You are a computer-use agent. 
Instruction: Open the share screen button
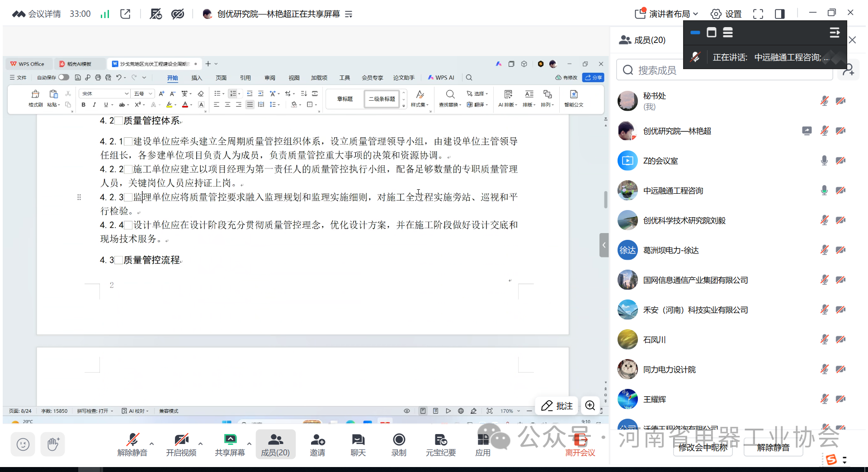coord(230,444)
